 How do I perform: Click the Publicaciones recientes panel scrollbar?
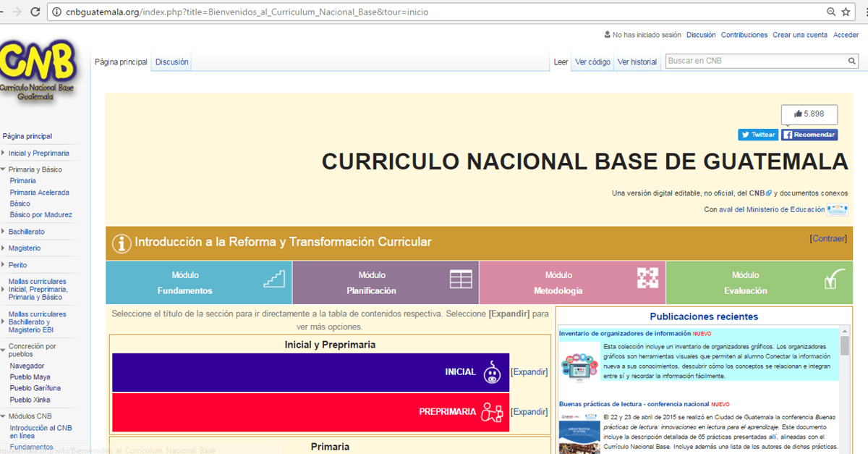(x=844, y=391)
